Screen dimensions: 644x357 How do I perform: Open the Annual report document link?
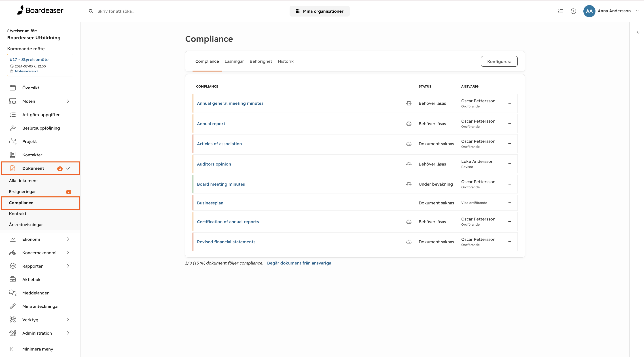click(x=211, y=123)
